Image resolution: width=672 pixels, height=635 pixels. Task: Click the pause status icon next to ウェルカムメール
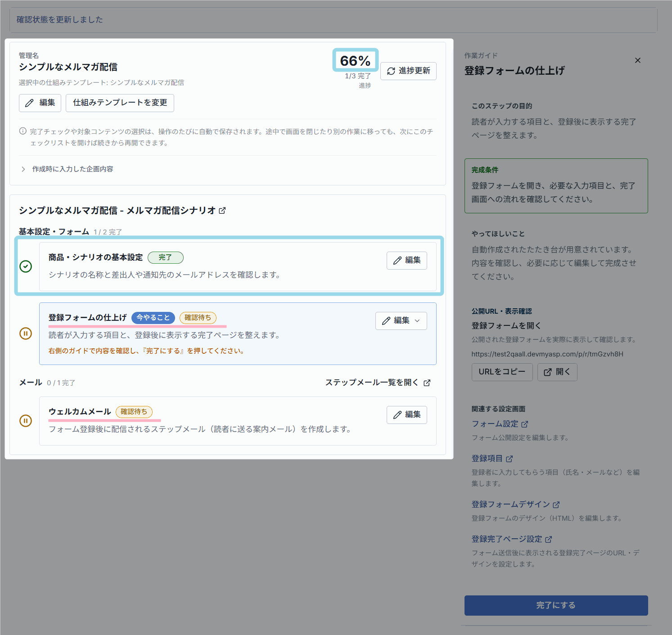click(26, 421)
